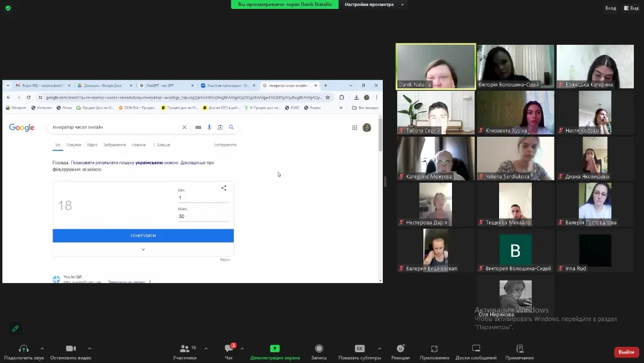
Task: Click the Подключить звук headphones icon
Action: [24, 349]
